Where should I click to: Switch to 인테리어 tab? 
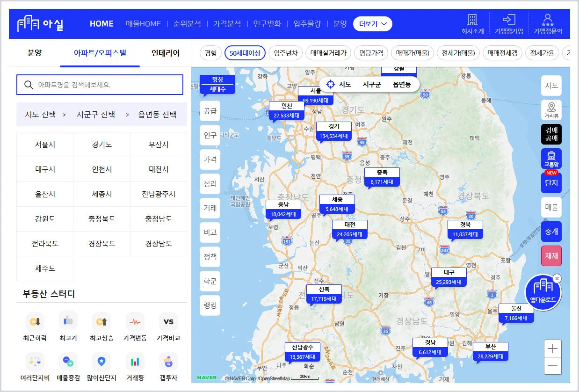(166, 53)
